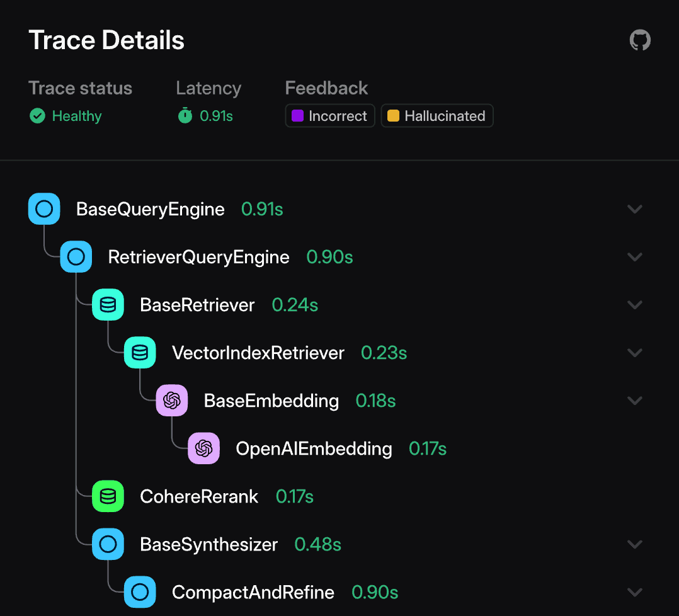Click the green Healthy status checkmark
The height and width of the screenshot is (616, 679).
[38, 116]
